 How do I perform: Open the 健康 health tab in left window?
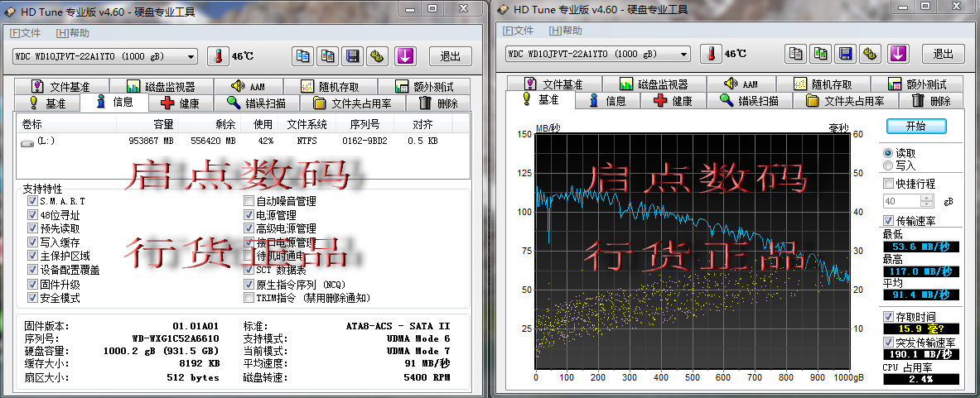[181, 103]
